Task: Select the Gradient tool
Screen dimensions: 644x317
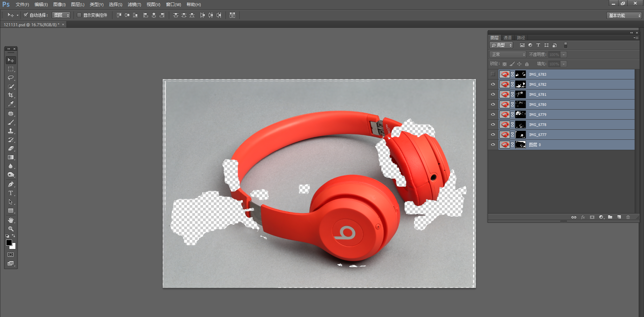Action: tap(11, 157)
